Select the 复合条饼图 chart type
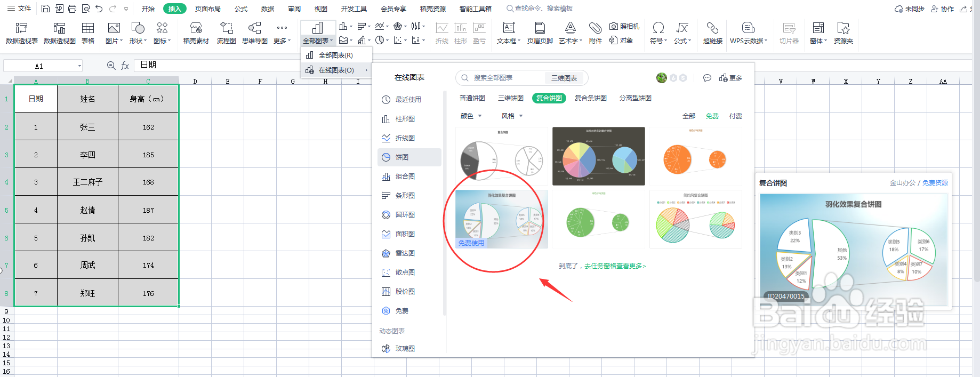 point(591,98)
